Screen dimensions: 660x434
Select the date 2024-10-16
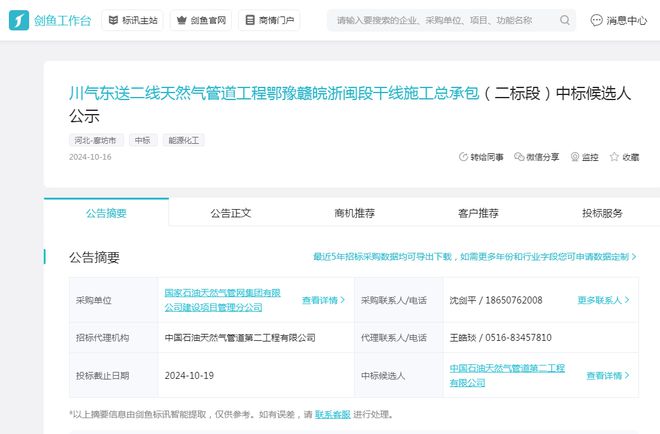tap(90, 157)
